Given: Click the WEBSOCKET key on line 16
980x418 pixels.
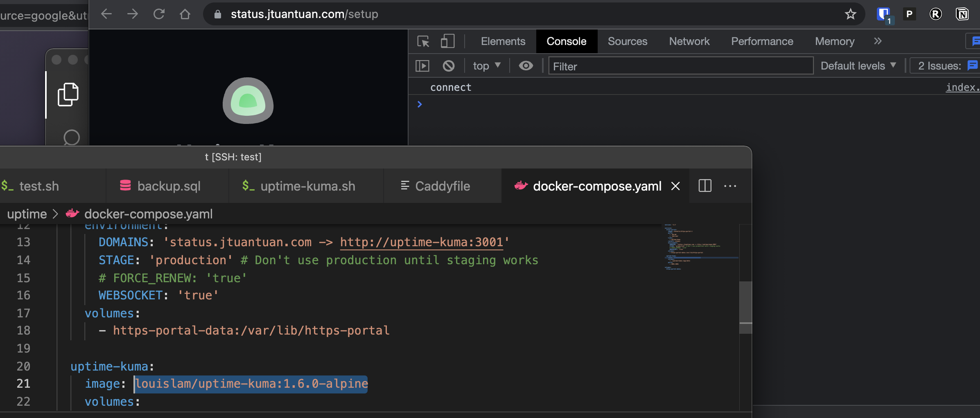Looking at the screenshot, I should 131,295.
